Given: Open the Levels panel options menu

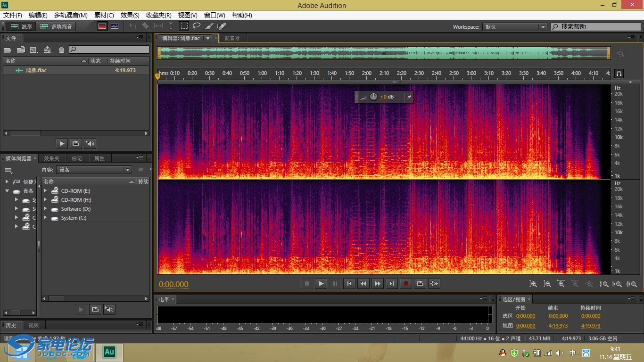Looking at the screenshot, I should pos(484,299).
